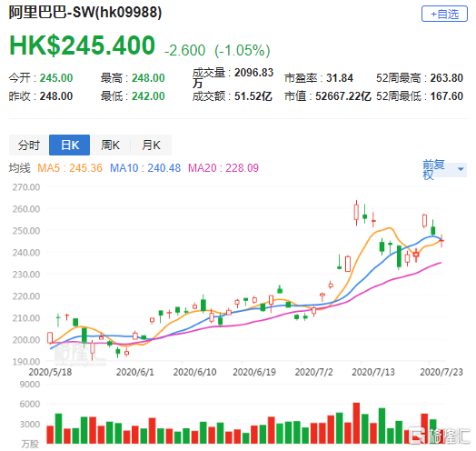476x451 pixels.
Task: Click the percent change (-1.05%)
Action: tap(243, 50)
